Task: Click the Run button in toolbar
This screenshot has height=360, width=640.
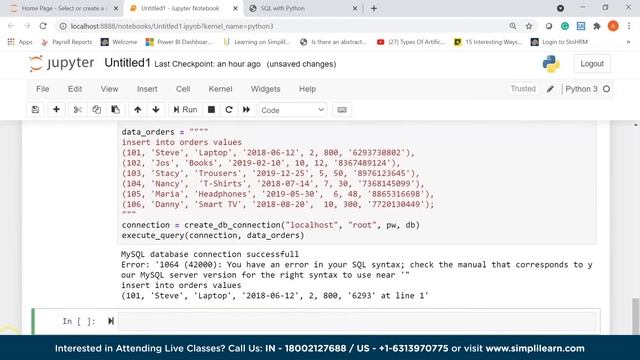Action: (185, 110)
